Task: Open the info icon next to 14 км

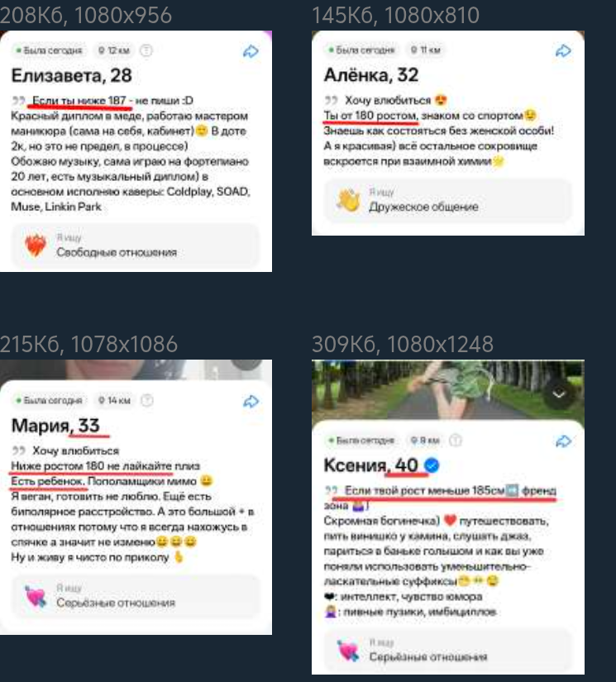Action: (x=147, y=400)
